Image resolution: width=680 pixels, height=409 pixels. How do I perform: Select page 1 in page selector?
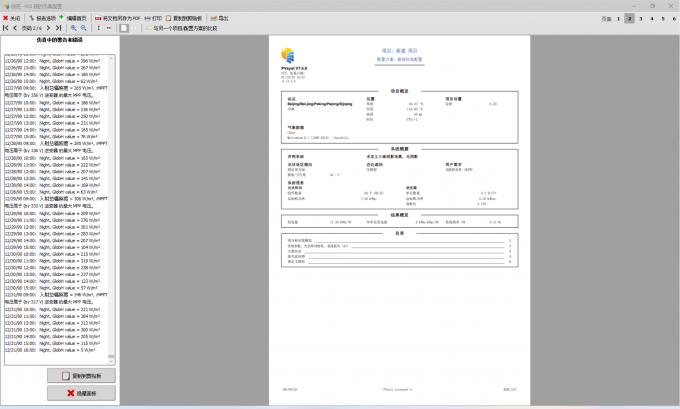point(618,18)
